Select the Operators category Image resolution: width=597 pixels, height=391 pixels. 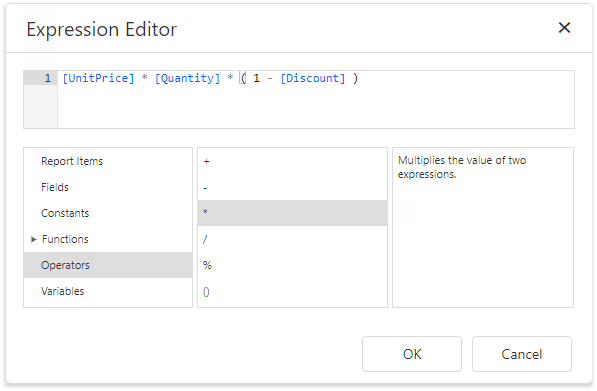[108, 265]
